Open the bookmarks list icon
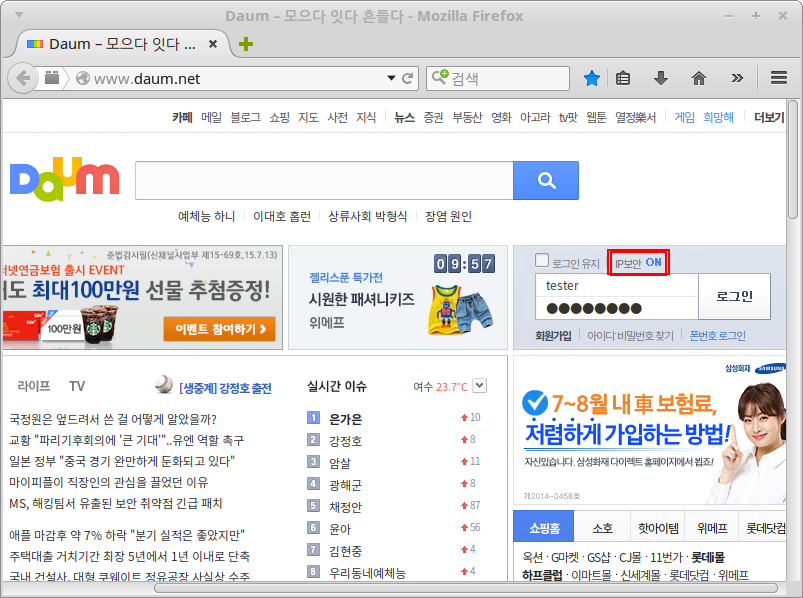This screenshot has height=598, width=803. [x=623, y=78]
